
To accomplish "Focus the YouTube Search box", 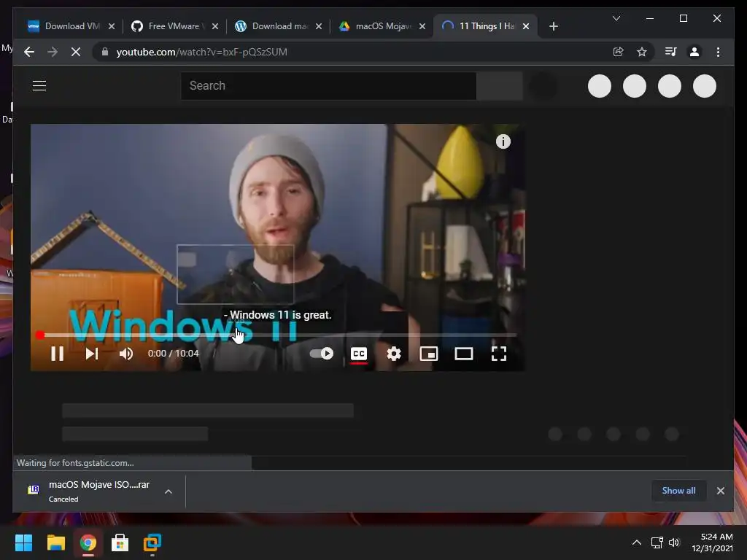I will coord(328,86).
